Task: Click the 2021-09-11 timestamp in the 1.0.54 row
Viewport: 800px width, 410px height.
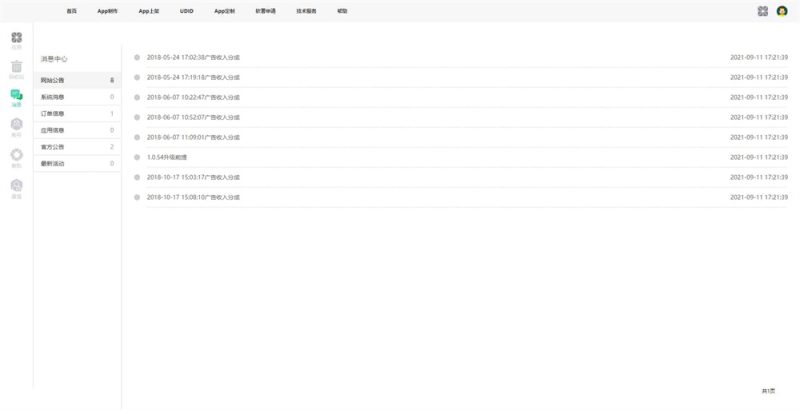Action: (759, 157)
